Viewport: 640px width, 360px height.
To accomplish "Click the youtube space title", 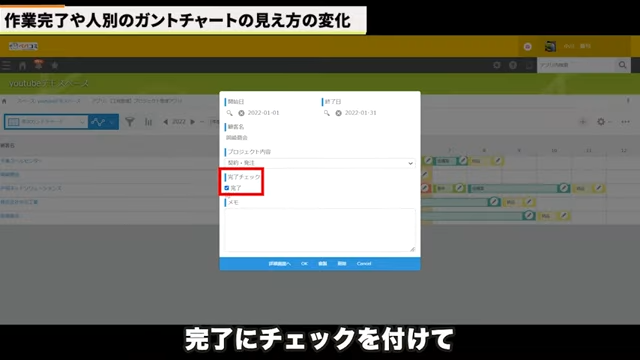I will 49,83.
